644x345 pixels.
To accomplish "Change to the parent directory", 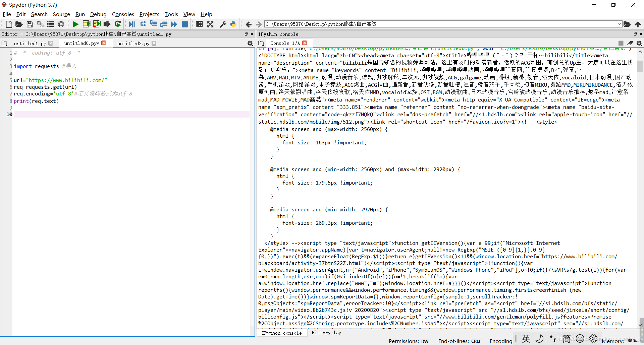I will 638,24.
